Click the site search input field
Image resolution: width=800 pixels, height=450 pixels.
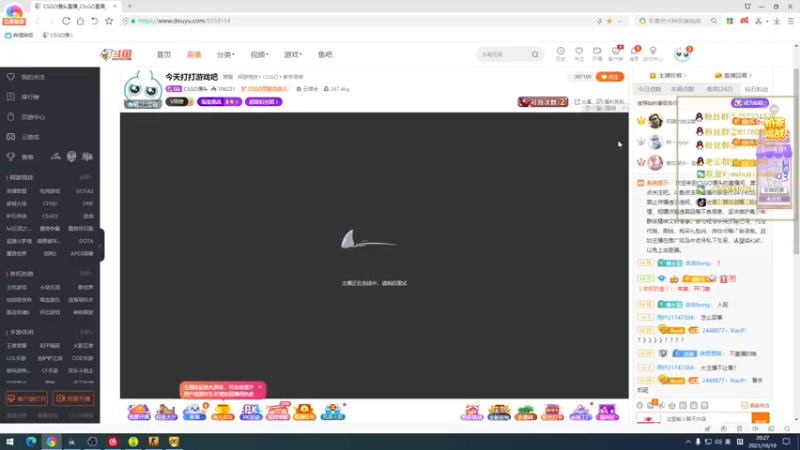coord(504,55)
